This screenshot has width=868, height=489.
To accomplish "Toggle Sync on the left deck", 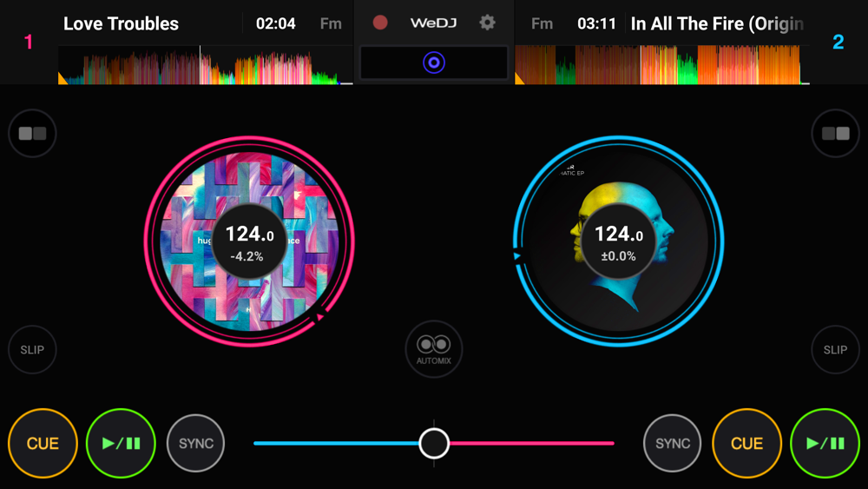I will coord(196,443).
